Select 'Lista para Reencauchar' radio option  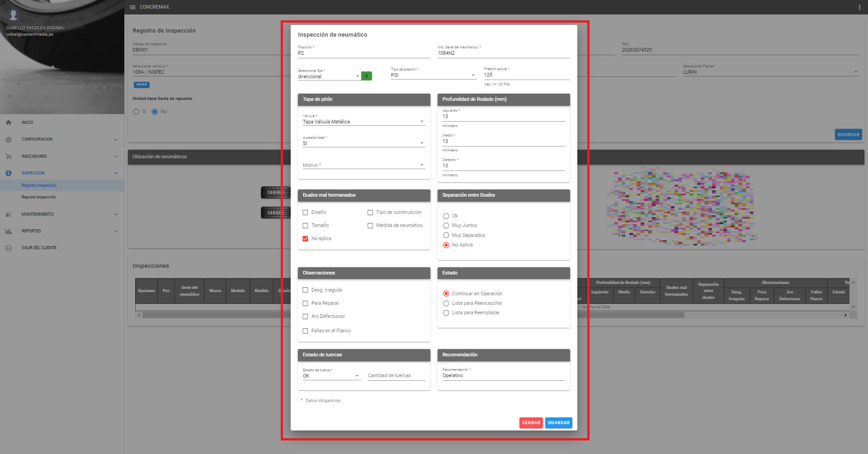click(446, 303)
